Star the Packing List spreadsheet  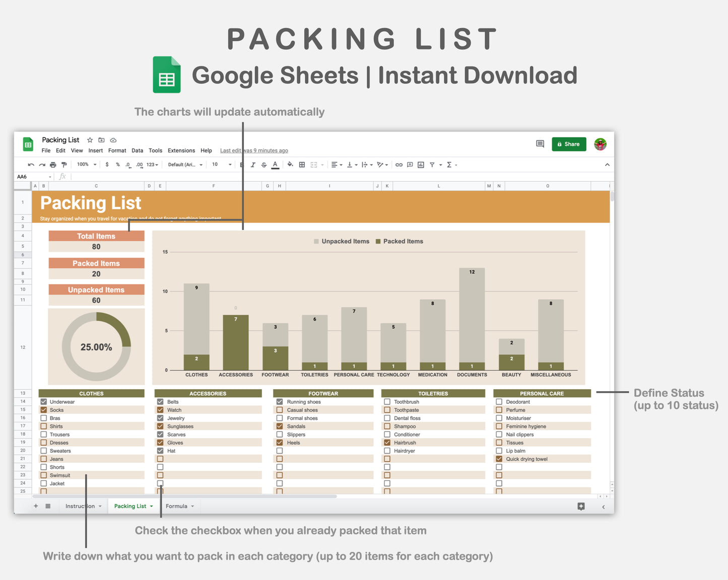[x=90, y=140]
